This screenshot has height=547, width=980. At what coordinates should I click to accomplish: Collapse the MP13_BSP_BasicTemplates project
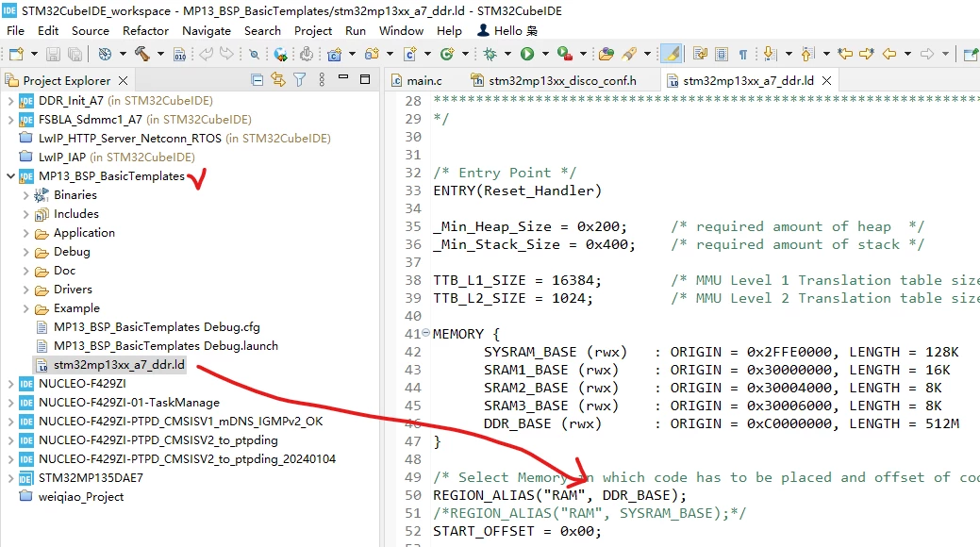click(x=10, y=176)
